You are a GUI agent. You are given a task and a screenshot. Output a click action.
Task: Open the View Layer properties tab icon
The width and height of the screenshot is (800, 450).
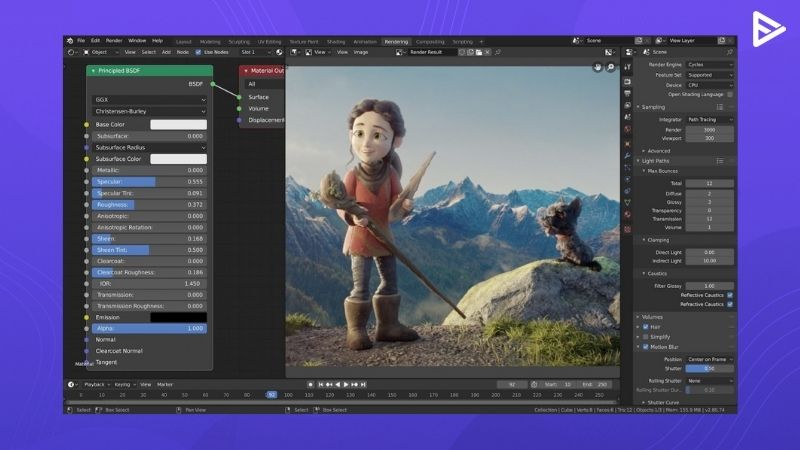[x=628, y=105]
